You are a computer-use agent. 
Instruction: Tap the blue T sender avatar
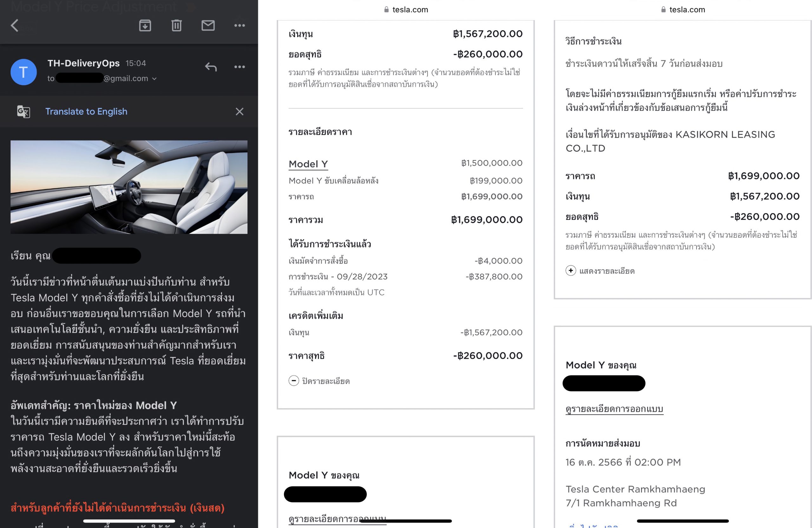23,72
